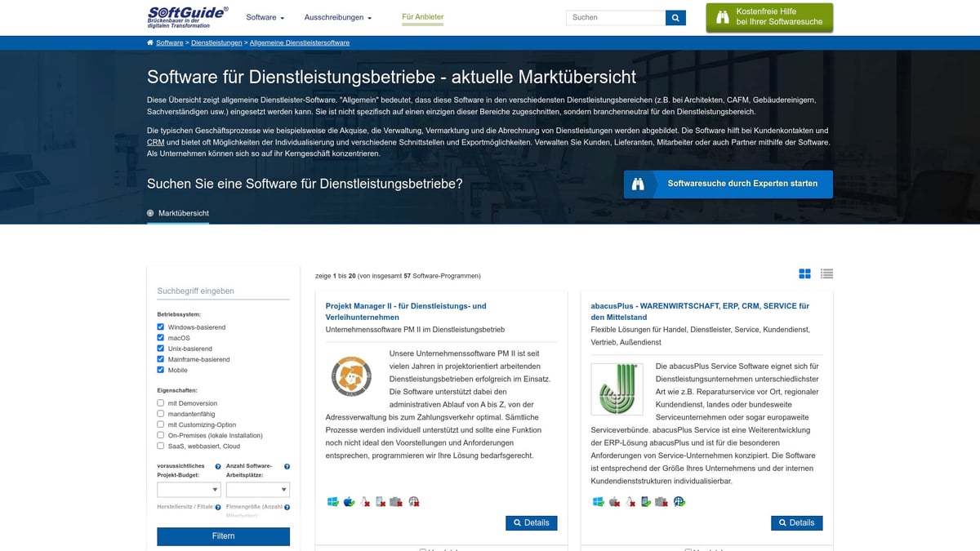Image resolution: width=980 pixels, height=551 pixels.
Task: Click the Filtern button
Action: coord(223,536)
